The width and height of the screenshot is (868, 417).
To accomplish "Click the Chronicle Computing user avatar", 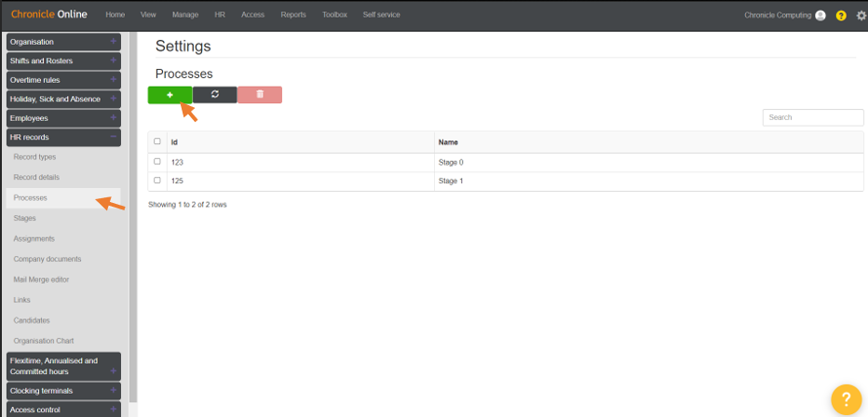I will 821,16.
